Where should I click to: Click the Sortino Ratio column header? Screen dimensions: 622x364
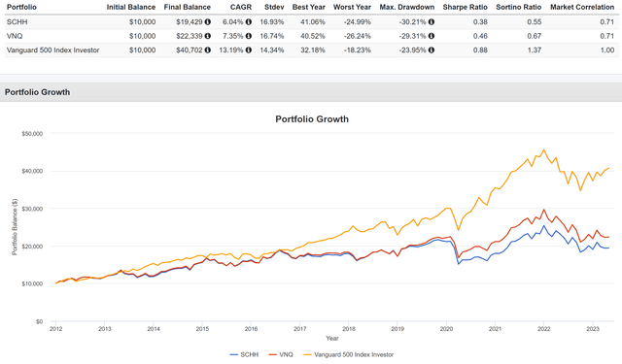[518, 7]
